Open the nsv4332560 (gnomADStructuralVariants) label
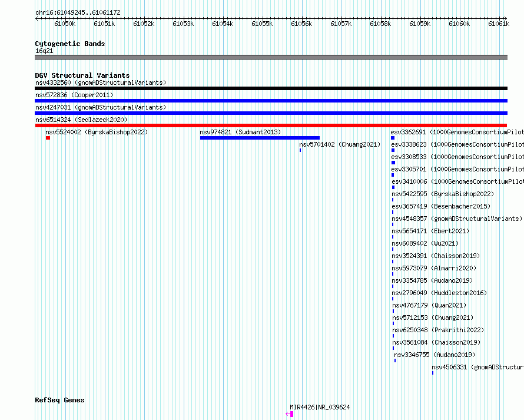The width and height of the screenshot is (524, 420). [101, 82]
